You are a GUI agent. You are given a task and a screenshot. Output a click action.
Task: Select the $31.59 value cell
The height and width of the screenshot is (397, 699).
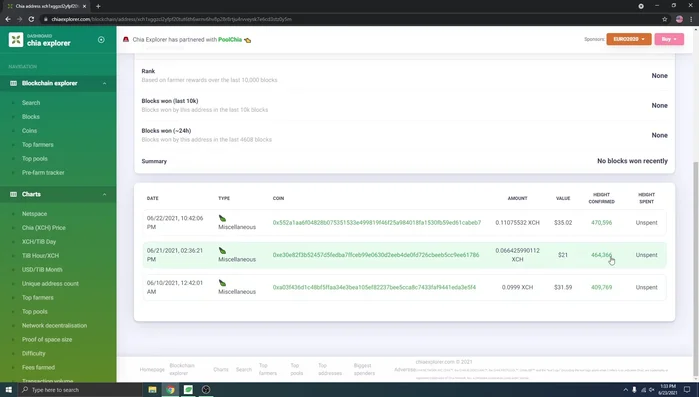coord(563,287)
